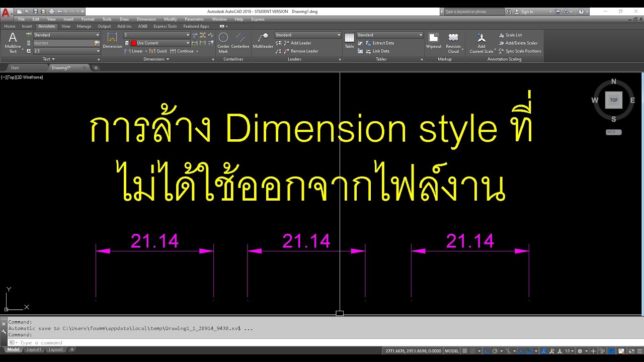
Task: Click the WCS label below ViewCube
Action: pyautogui.click(x=613, y=132)
